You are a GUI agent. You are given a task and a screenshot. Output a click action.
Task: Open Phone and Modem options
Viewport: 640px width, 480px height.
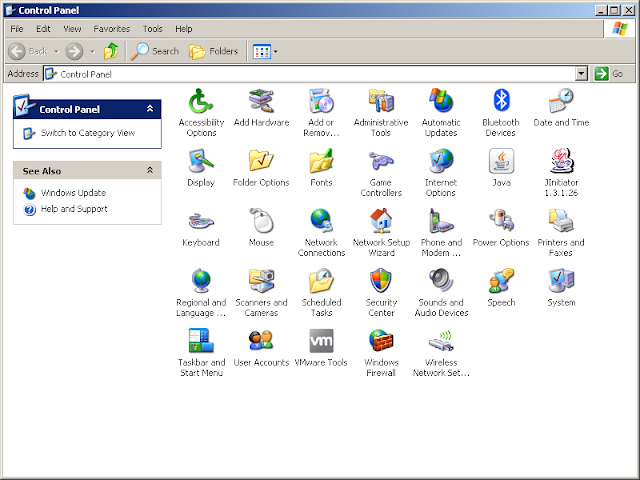[441, 232]
